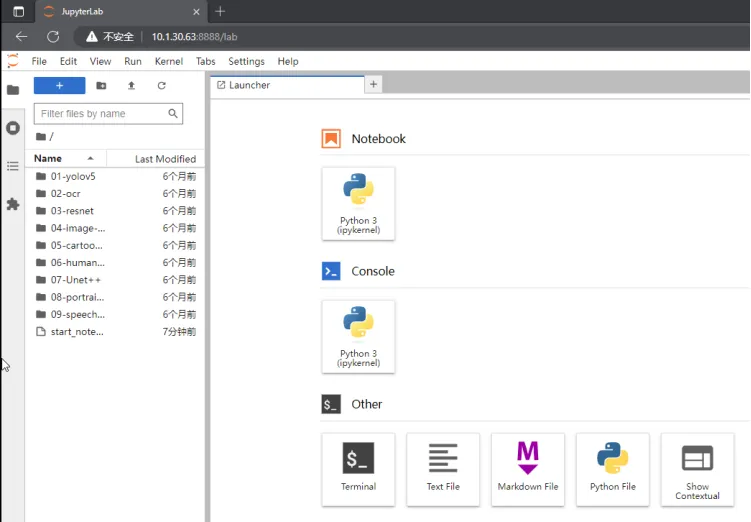The image size is (751, 522).
Task: Select the 01-yolov5 folder
Action: pyautogui.click(x=115, y=176)
